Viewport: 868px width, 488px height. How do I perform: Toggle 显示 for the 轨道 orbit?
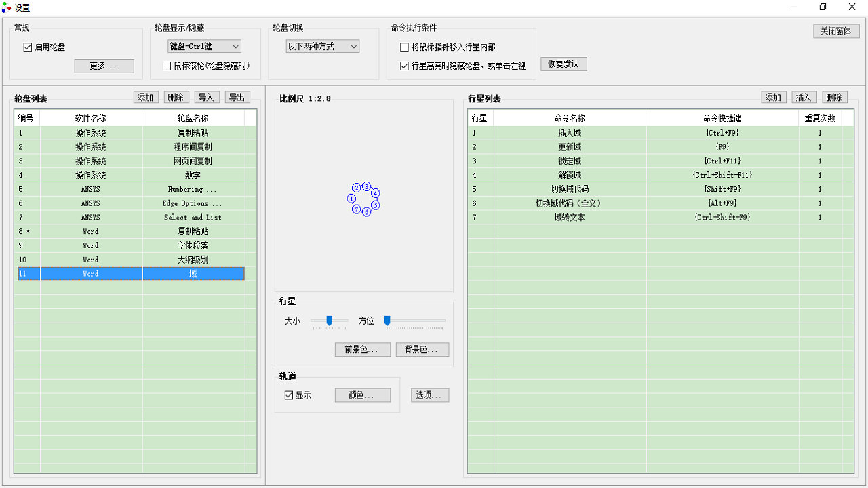pos(288,394)
